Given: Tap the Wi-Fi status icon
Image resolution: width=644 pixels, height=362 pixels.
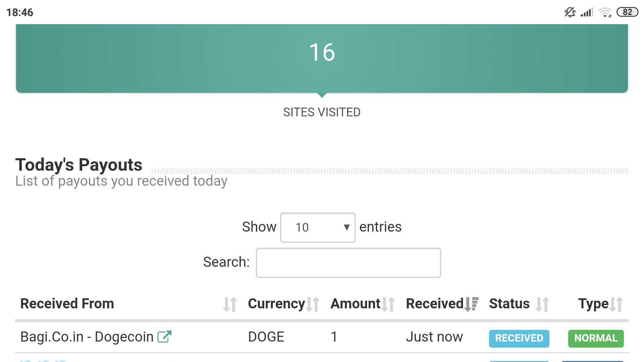Looking at the screenshot, I should pyautogui.click(x=605, y=12).
